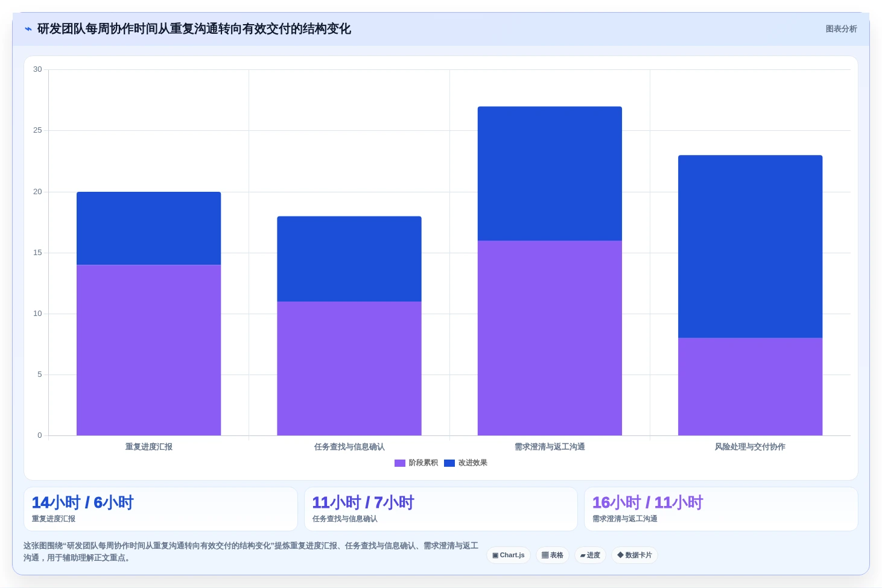
Task: Click the lightning icon beside the chart title
Action: tap(28, 29)
